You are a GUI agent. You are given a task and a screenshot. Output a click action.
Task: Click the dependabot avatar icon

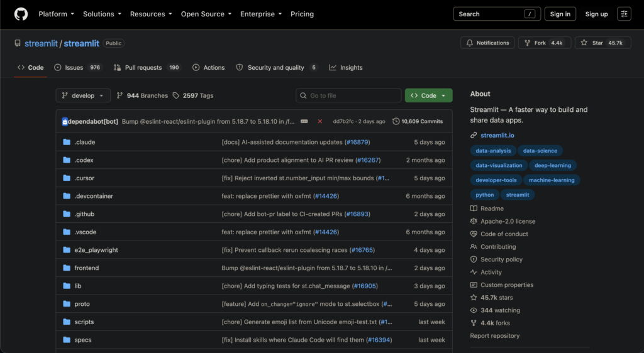coord(65,121)
